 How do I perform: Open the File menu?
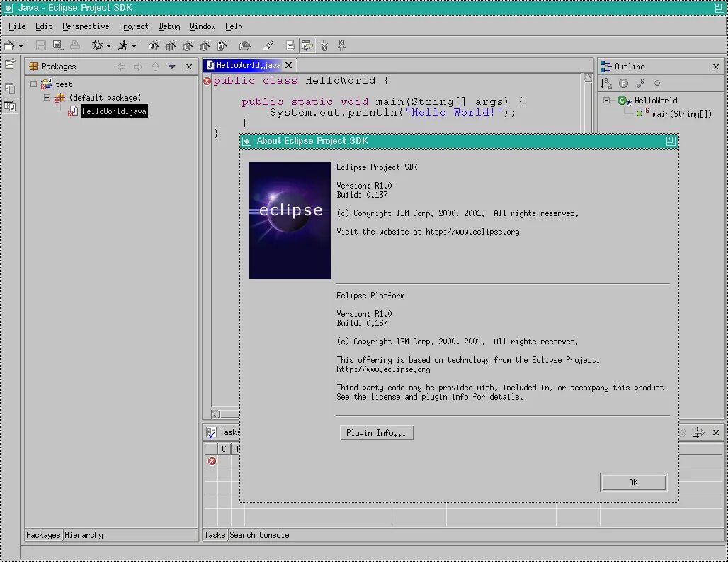tap(17, 26)
